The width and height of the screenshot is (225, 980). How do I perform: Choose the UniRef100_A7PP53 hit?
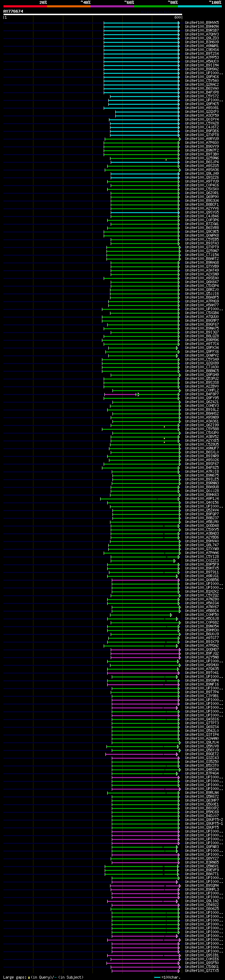(202, 57)
